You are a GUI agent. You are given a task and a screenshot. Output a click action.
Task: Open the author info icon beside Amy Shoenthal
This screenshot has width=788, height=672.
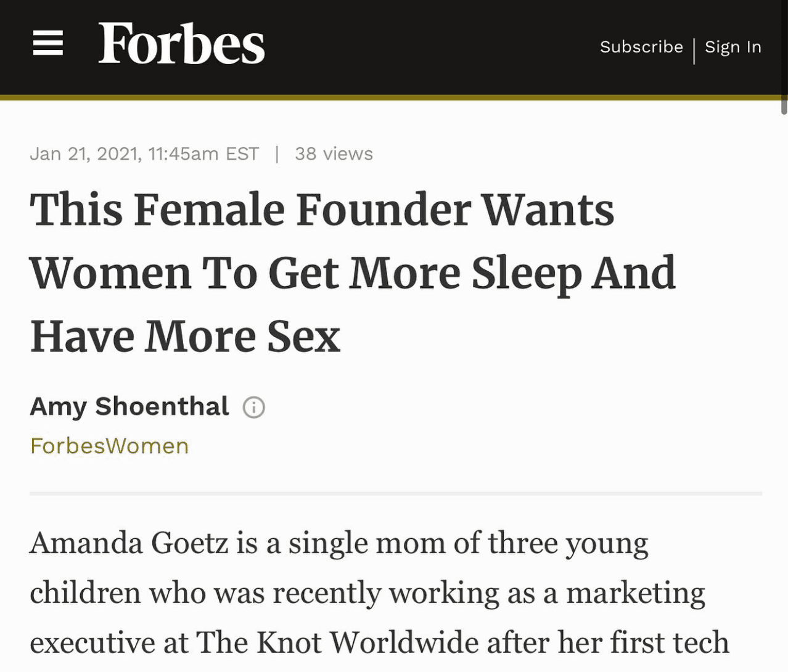click(253, 408)
